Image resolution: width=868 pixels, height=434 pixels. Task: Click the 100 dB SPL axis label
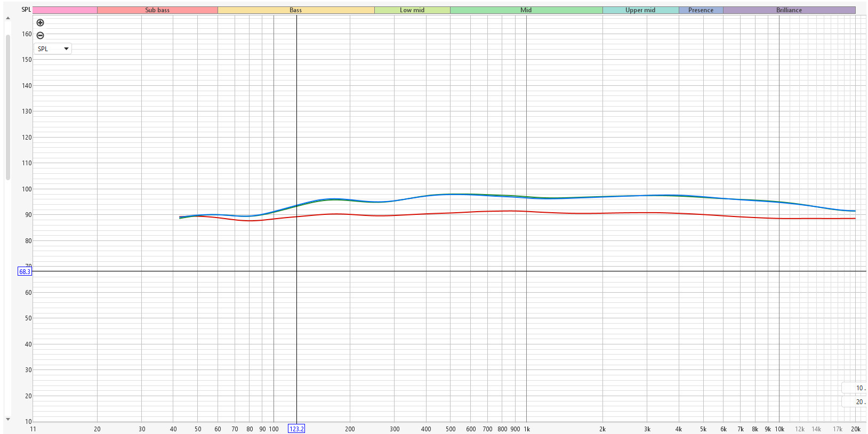coord(27,189)
